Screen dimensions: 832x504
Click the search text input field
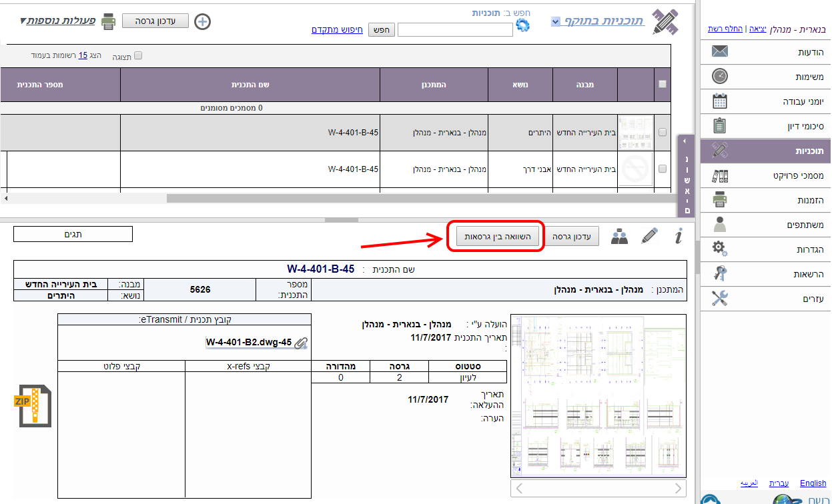click(x=455, y=29)
